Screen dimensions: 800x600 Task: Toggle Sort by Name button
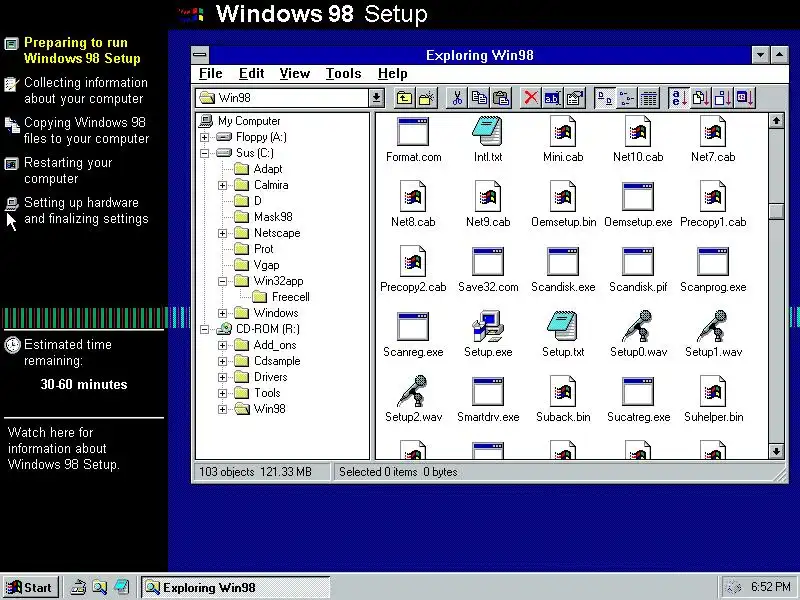click(679, 97)
